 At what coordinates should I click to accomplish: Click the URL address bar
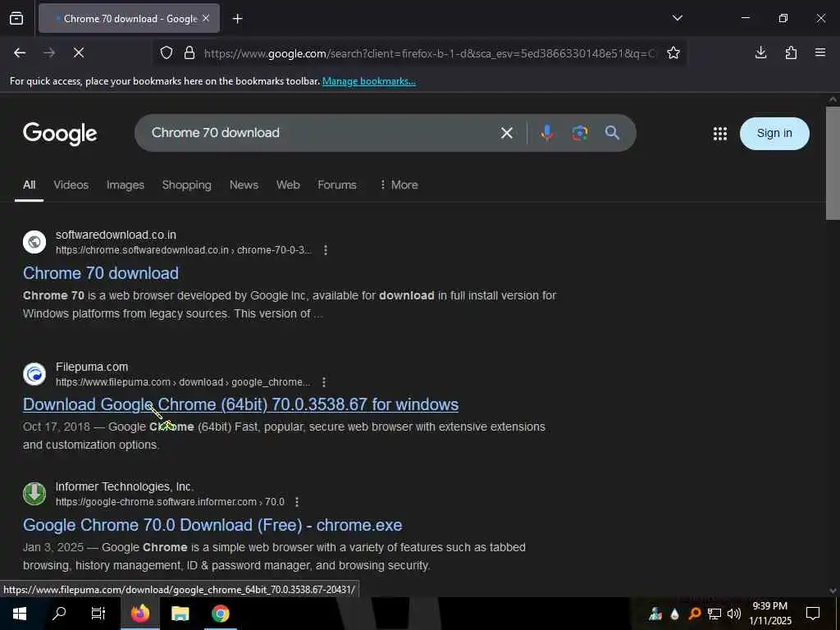click(430, 53)
